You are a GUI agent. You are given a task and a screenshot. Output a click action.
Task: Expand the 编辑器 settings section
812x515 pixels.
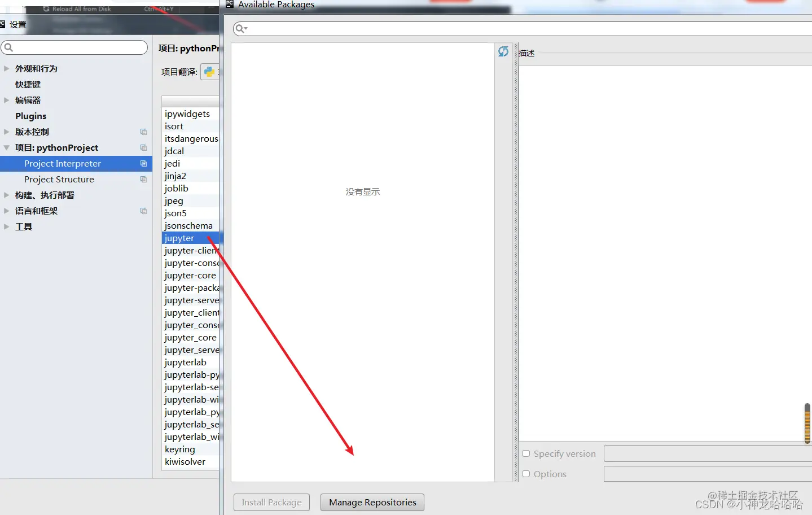[x=6, y=100]
